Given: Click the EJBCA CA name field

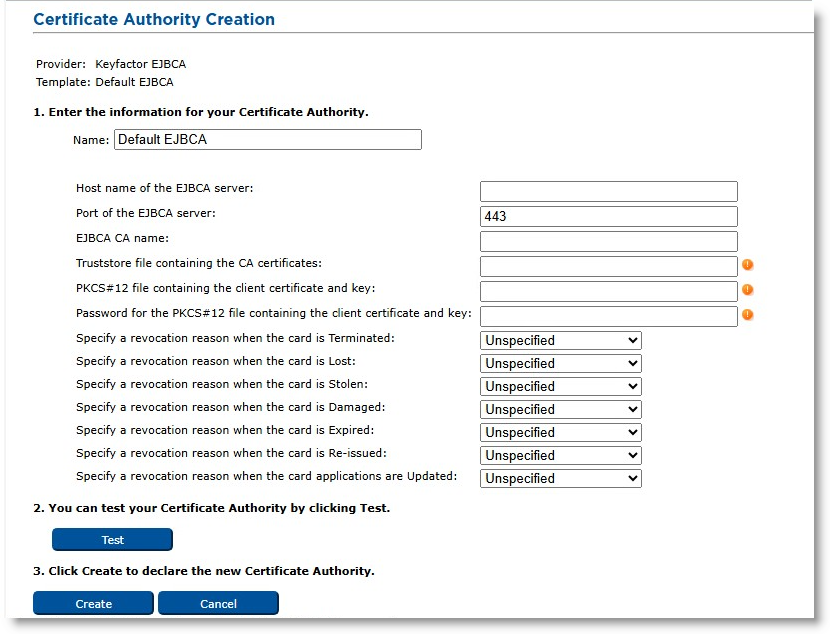Looking at the screenshot, I should tap(609, 241).
